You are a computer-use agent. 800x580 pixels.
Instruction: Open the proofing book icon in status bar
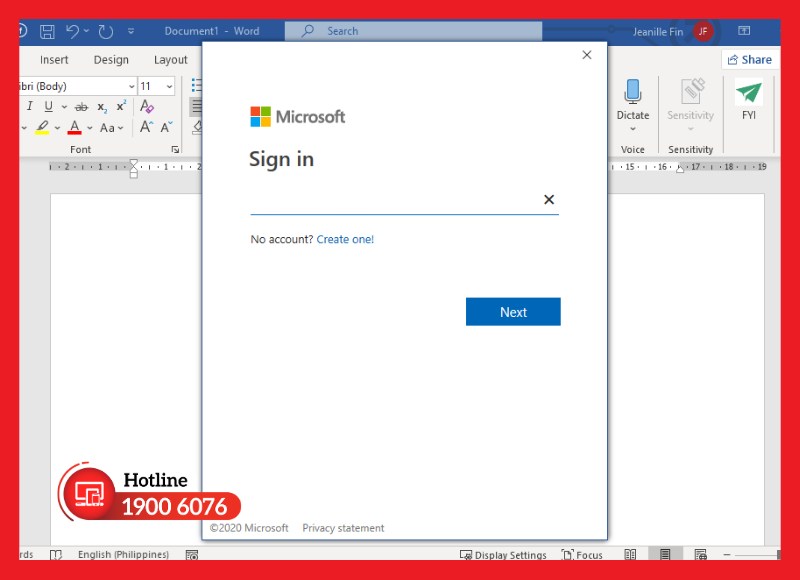[56, 554]
